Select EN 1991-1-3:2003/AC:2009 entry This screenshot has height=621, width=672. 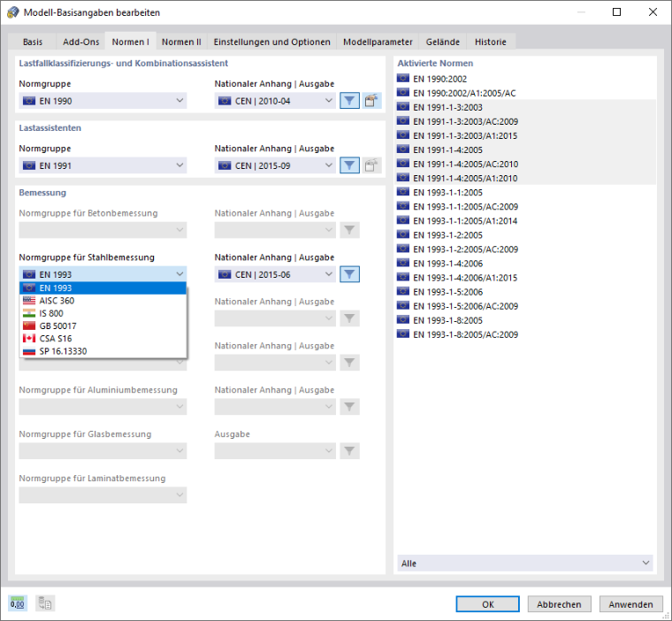[x=525, y=121]
